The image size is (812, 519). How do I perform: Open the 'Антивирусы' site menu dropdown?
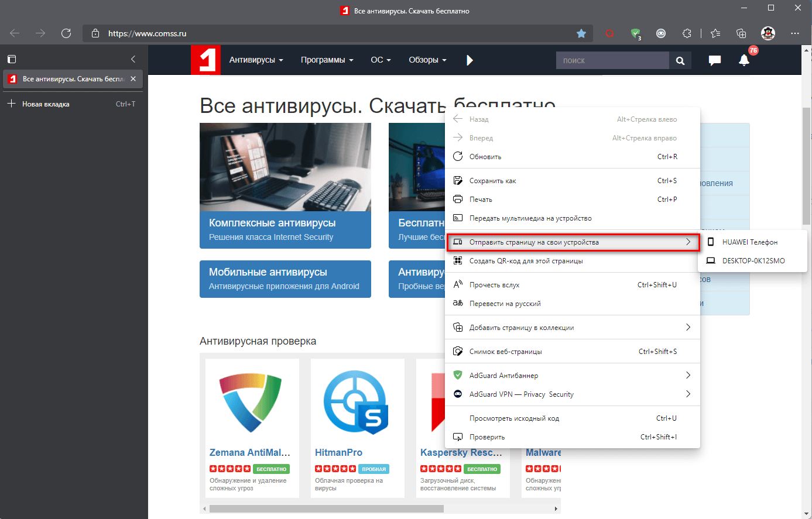(x=256, y=60)
